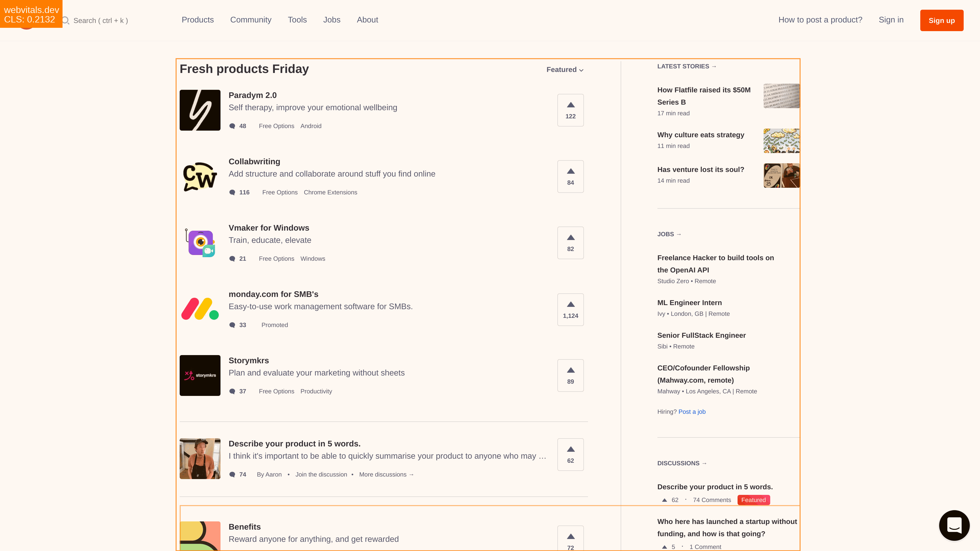
Task: Open comments bubble for Collabwriting
Action: click(x=232, y=192)
